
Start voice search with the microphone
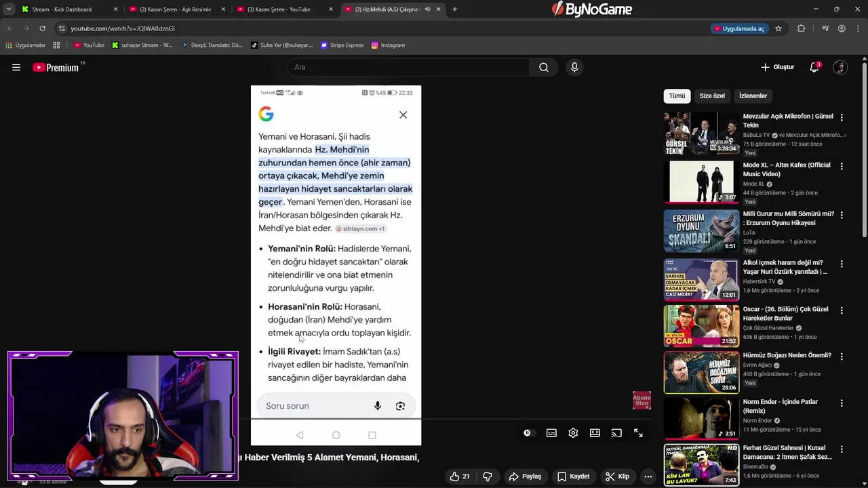[x=574, y=67]
